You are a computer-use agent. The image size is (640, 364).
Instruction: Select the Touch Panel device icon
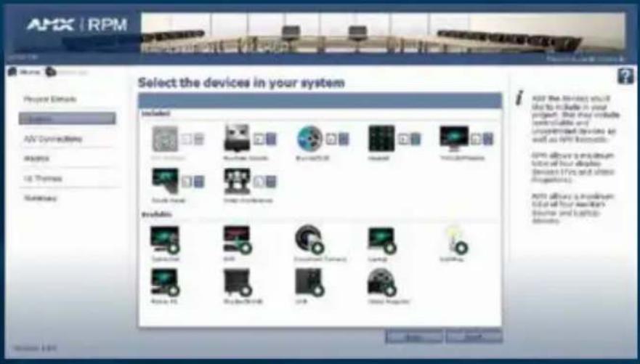(x=166, y=181)
